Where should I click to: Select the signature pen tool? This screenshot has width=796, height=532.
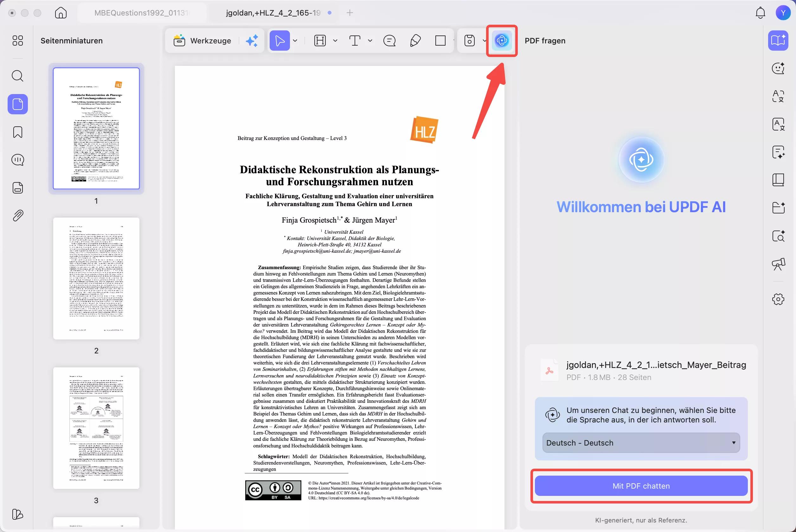point(415,41)
